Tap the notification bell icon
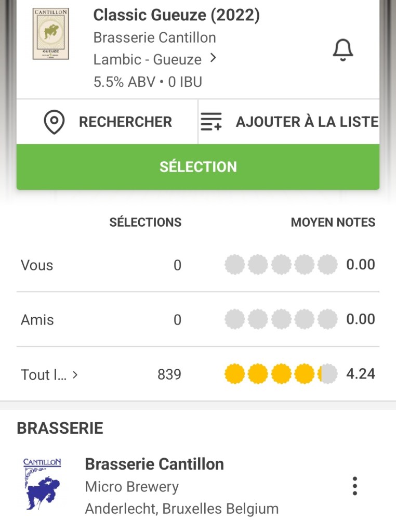396x532 pixels. click(x=342, y=50)
